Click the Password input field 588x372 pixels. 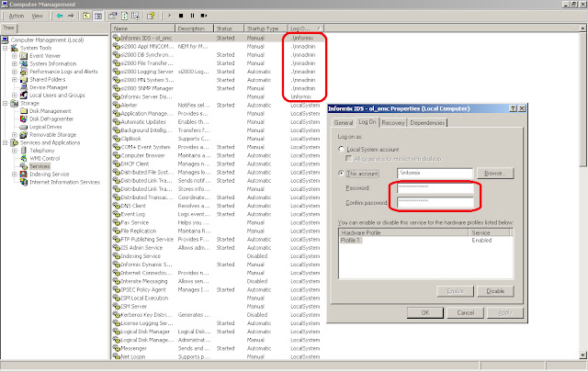pos(435,188)
